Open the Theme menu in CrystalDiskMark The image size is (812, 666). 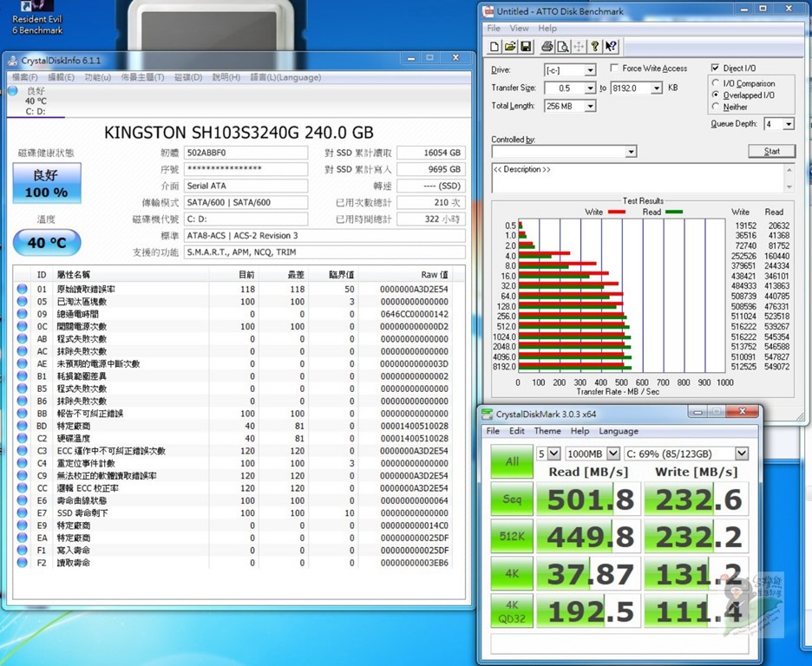[547, 431]
